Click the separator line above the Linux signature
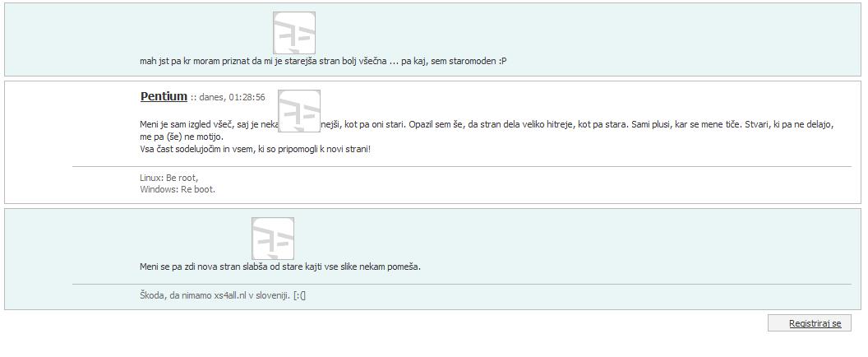The image size is (868, 357). click(462, 166)
